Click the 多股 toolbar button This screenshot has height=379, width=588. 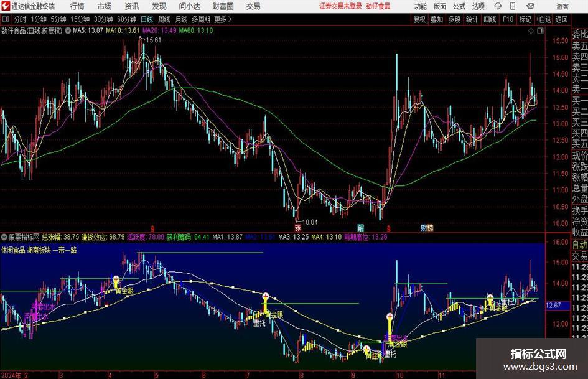click(454, 19)
